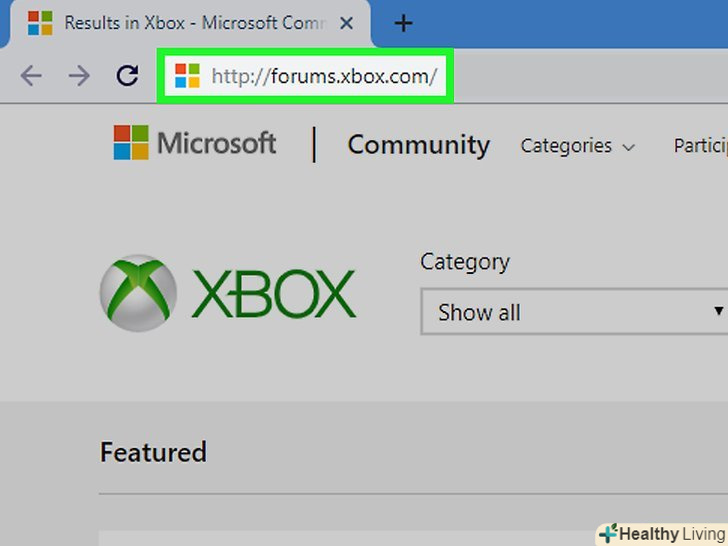Go forward using the browser forward arrow
The width and height of the screenshot is (728, 546).
(x=79, y=76)
